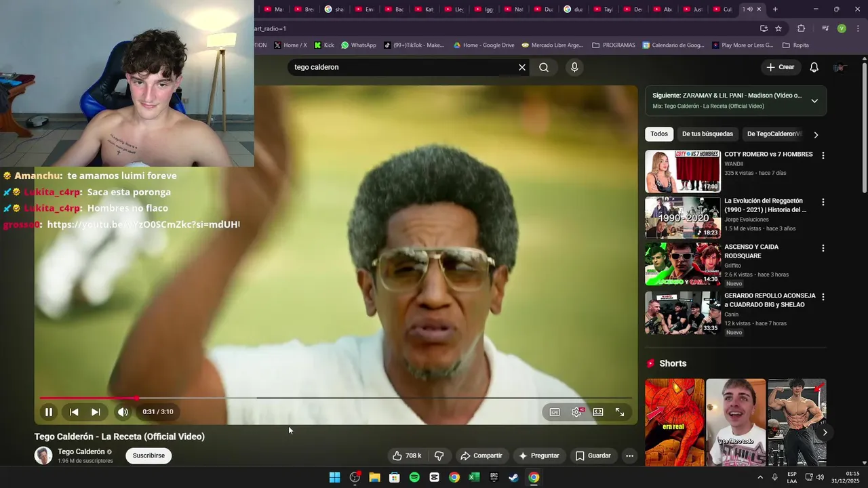Close the active playing tab
The height and width of the screenshot is (488, 868).
click(759, 9)
